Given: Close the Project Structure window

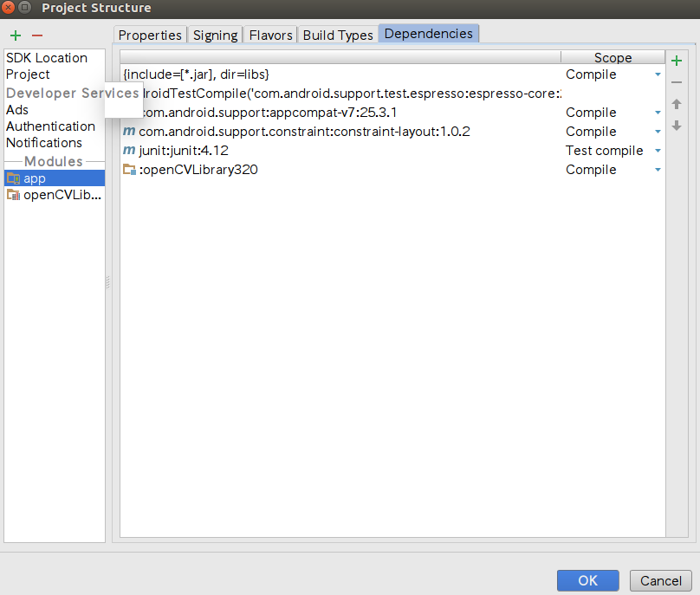Looking at the screenshot, I should pos(8,7).
